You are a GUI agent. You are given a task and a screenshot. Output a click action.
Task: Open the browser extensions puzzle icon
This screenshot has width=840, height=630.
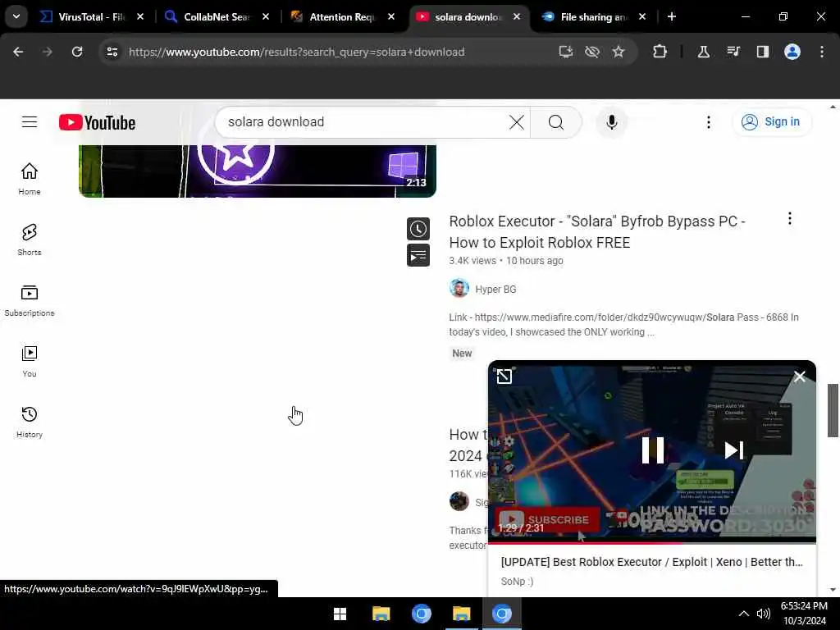click(660, 52)
